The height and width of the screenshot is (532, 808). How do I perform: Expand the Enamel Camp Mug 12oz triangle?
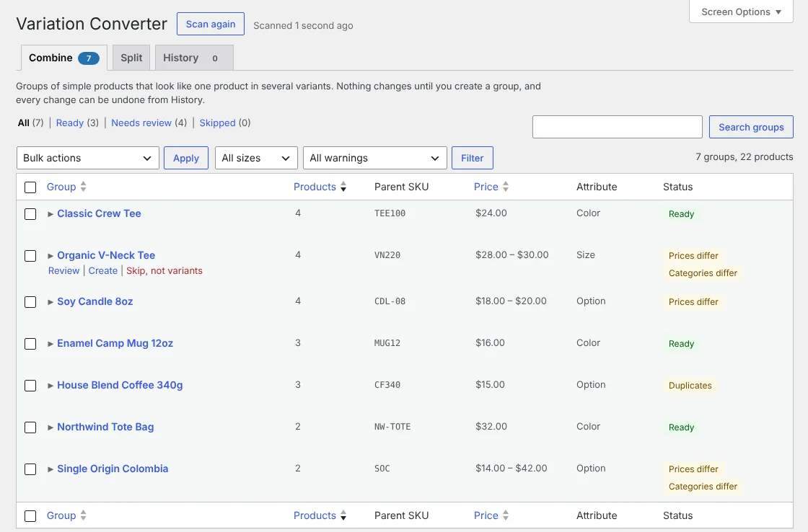[x=50, y=344]
